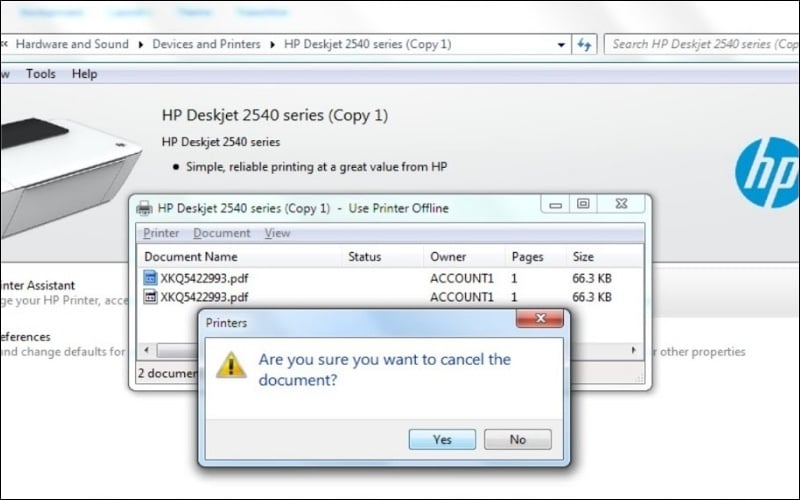Maximize the print queue window

(583, 205)
